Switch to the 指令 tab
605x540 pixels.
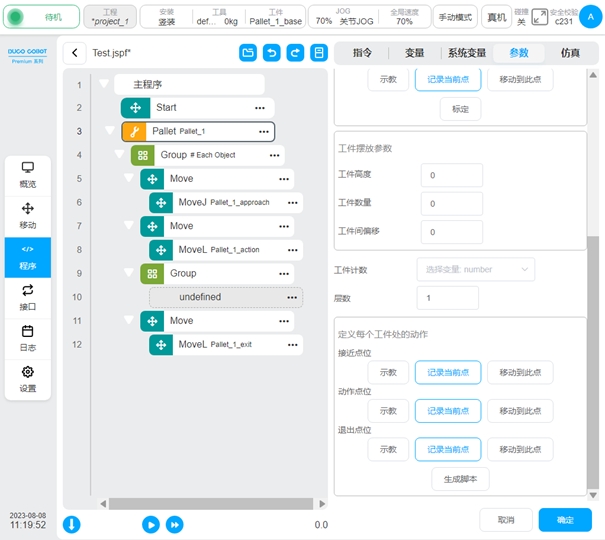point(362,53)
